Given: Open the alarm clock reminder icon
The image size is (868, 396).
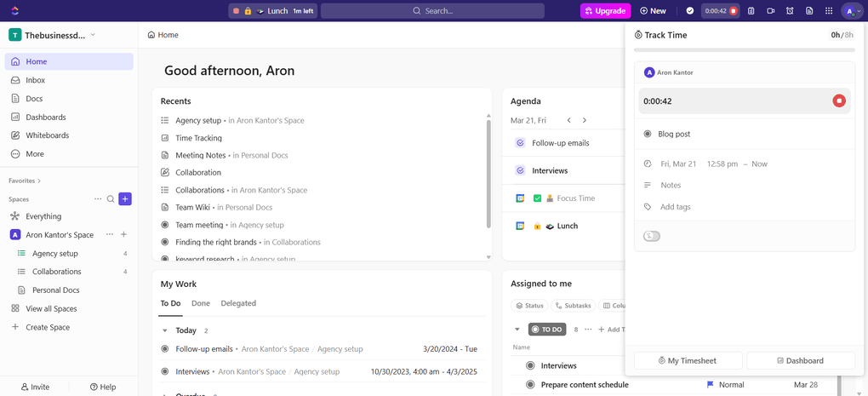Looking at the screenshot, I should point(790,10).
